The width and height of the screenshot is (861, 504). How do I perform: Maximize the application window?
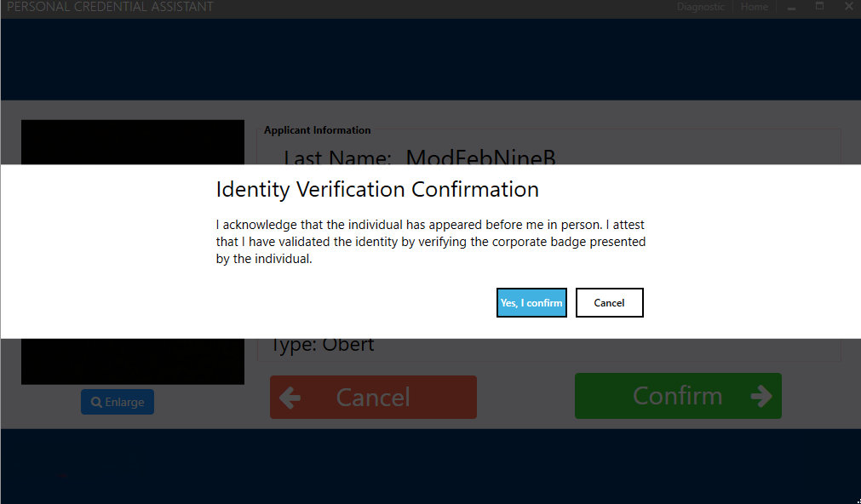click(820, 7)
